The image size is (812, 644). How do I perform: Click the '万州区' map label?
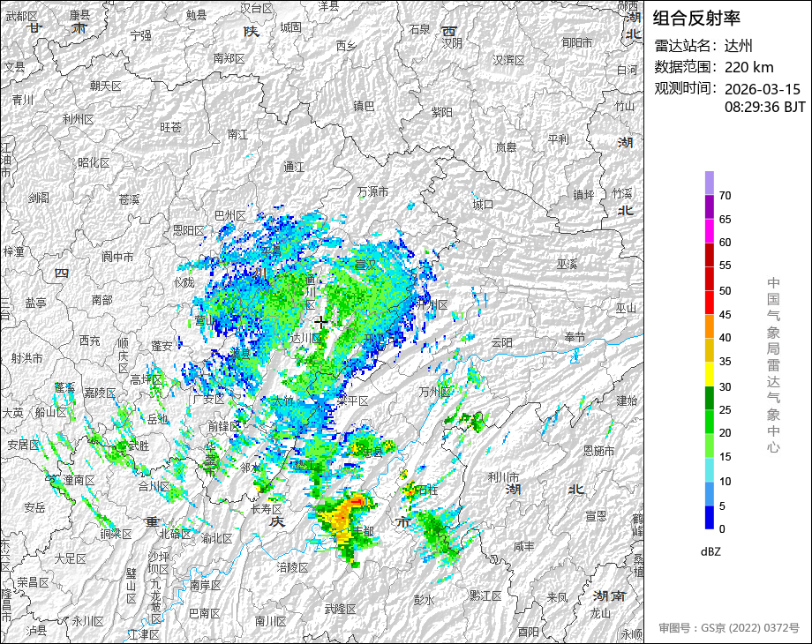434,393
